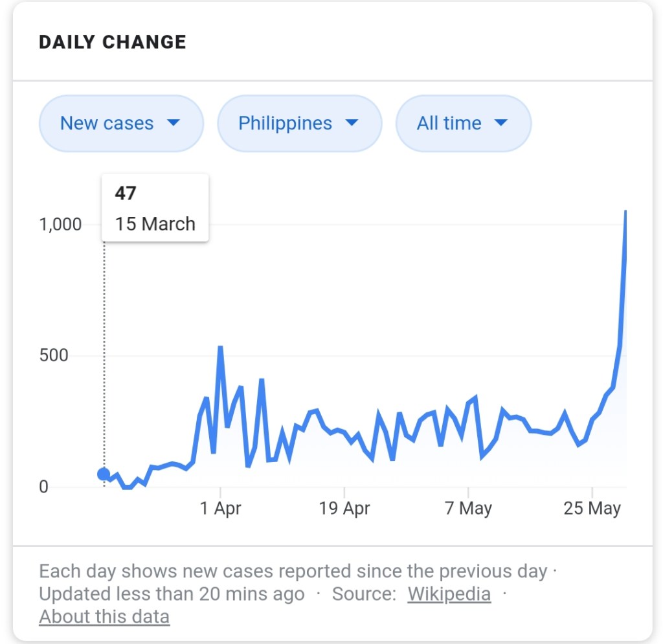Click the early April spike on chart
This screenshot has width=663, height=644.
220,348
